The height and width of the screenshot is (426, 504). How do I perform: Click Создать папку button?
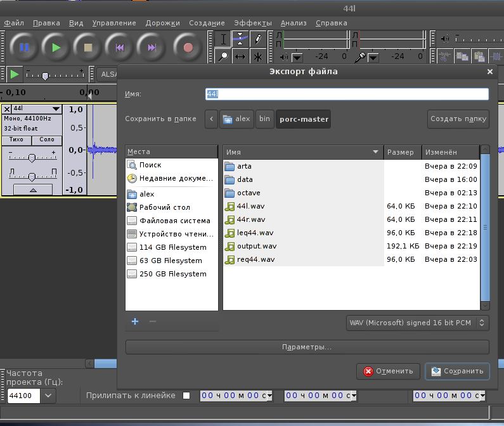(x=458, y=119)
